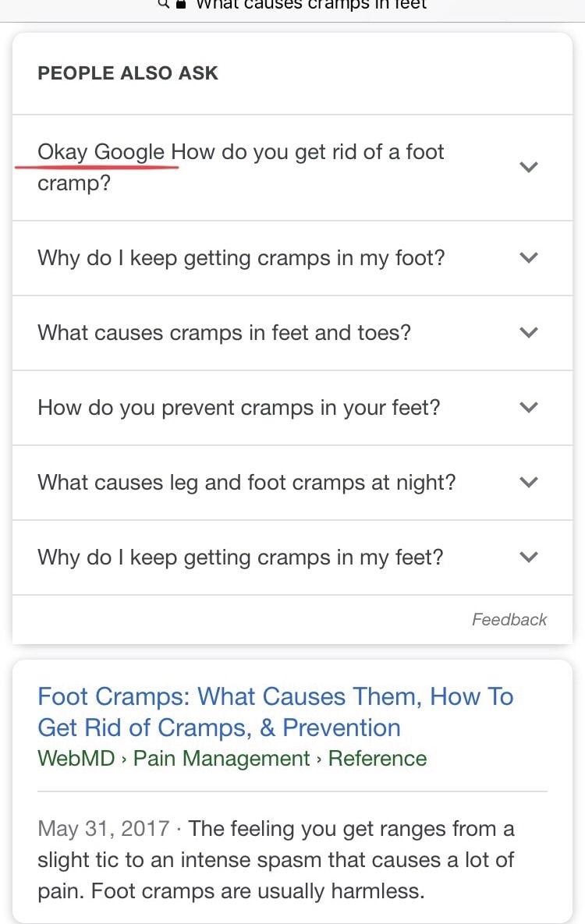Expand chevron for leg cramps at night
This screenshot has height=924, width=585.
529,483
